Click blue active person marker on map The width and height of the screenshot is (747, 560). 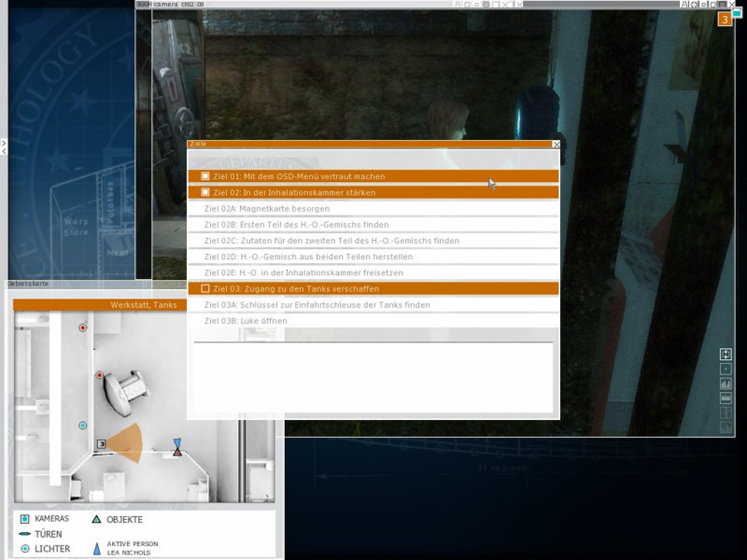pos(177,443)
